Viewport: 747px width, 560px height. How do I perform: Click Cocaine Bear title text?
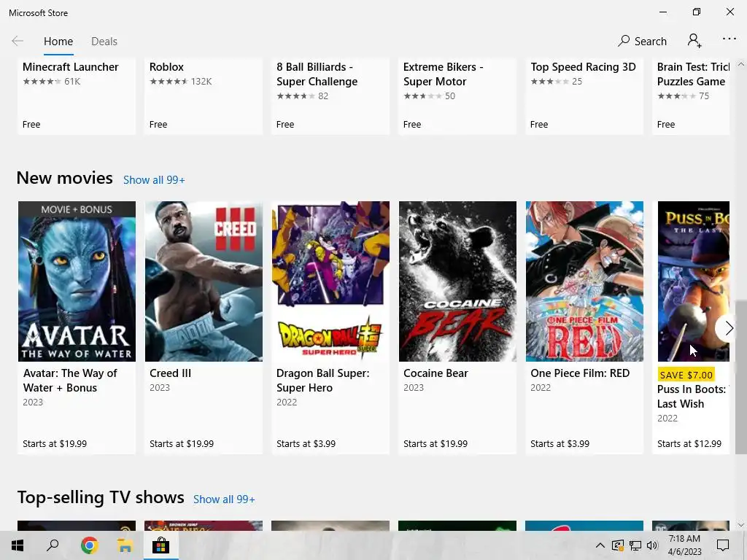[436, 373]
